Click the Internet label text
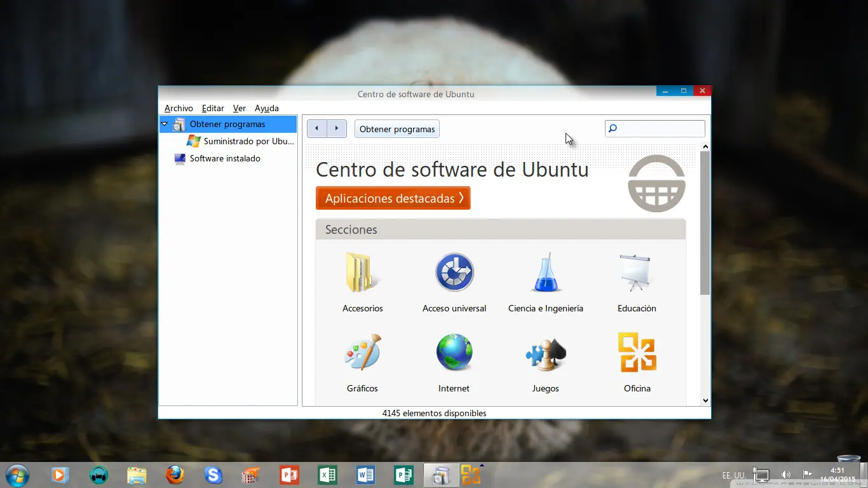Screen dimensions: 868x488 click(454, 389)
